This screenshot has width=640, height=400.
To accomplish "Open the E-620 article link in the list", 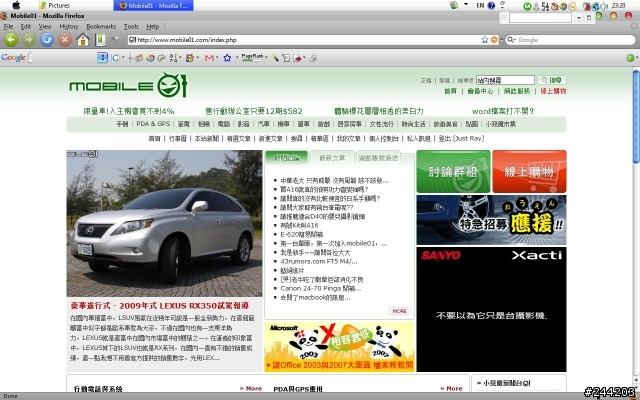I will pos(302,234).
